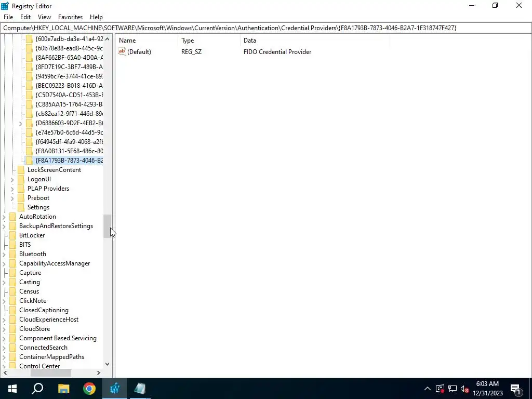Select the REG_SZ type cell
The image size is (532, 399).
(x=191, y=52)
